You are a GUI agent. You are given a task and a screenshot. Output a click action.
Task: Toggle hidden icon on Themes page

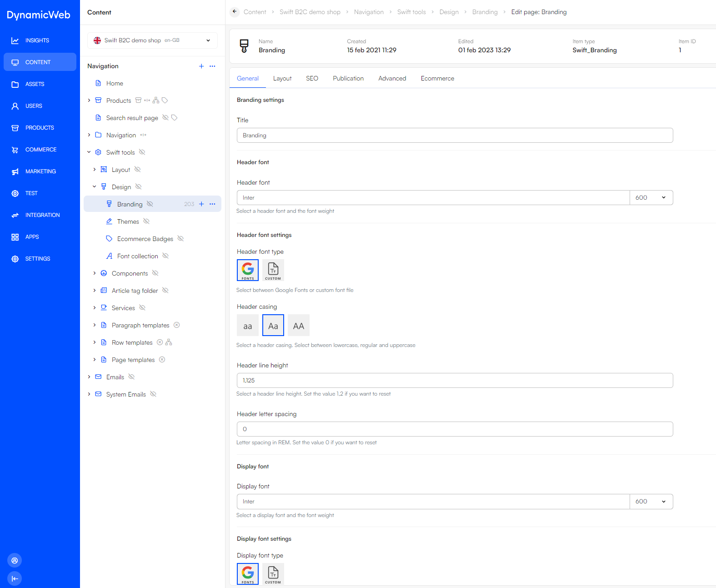(146, 221)
